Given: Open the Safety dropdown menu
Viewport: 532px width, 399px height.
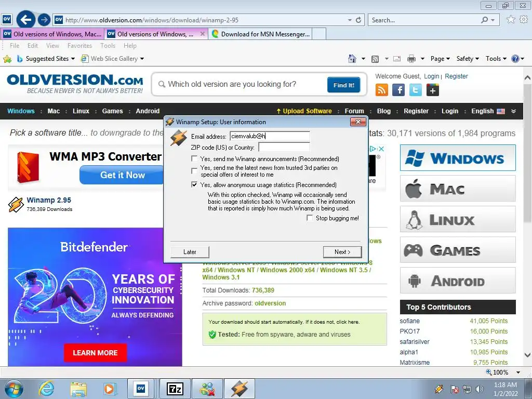Looking at the screenshot, I should [x=468, y=59].
